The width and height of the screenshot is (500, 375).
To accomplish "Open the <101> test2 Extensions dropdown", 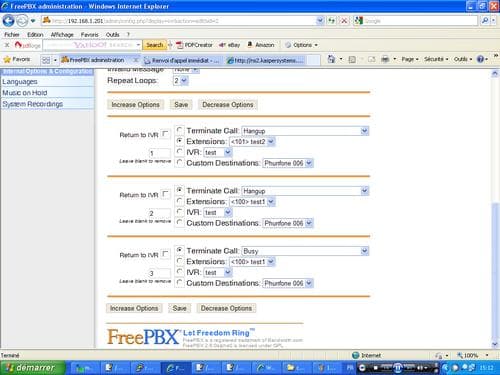I will 252,142.
